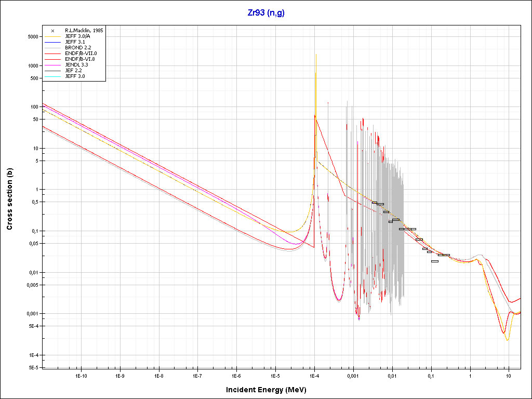Click the 1E-4 x-axis tick label
532x399 pixels.
(314, 375)
